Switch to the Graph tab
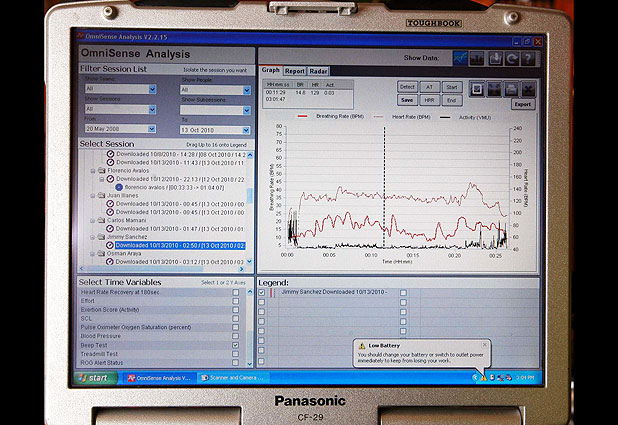 point(271,70)
